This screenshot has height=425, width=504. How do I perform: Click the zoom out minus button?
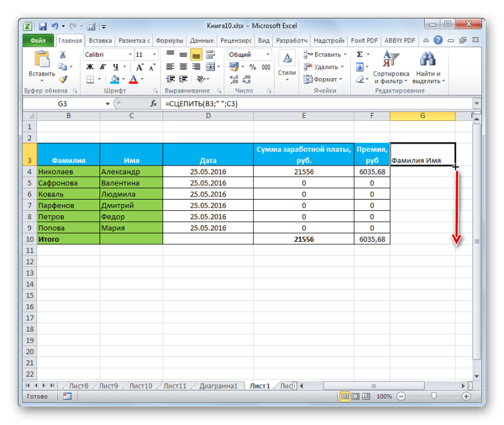click(401, 397)
